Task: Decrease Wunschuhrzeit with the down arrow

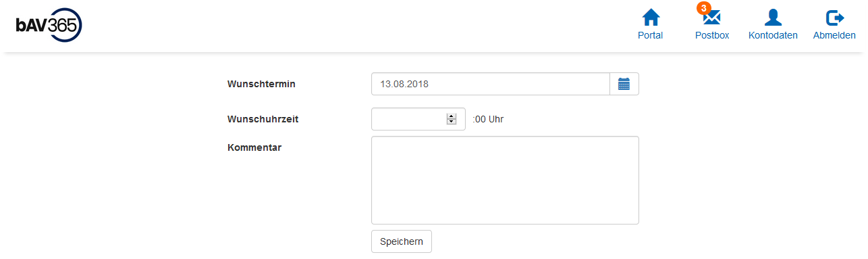Action: coord(452,122)
